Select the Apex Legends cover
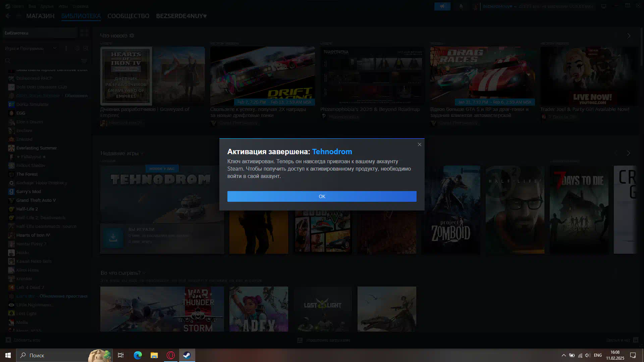644x362 pixels. [259, 309]
